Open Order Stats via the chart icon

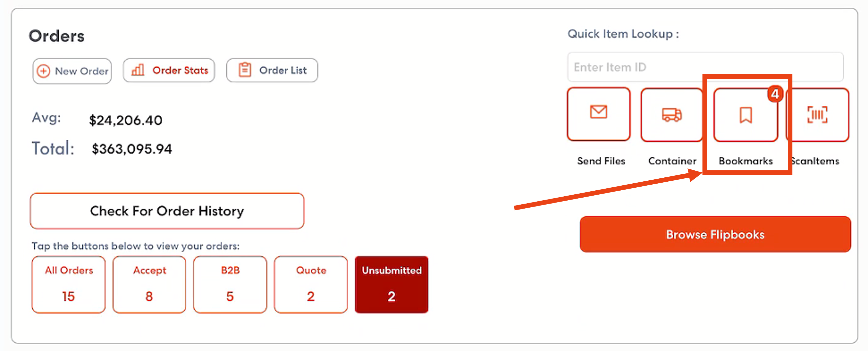point(138,70)
